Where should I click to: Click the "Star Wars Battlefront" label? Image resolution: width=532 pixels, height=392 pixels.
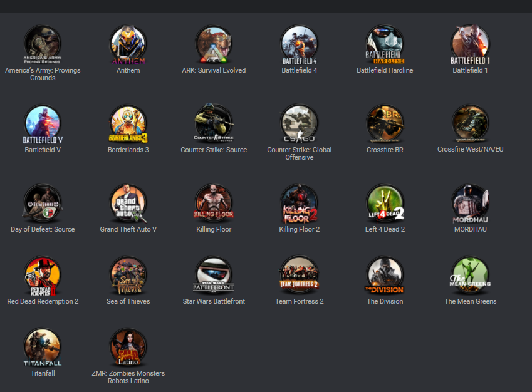[214, 301]
